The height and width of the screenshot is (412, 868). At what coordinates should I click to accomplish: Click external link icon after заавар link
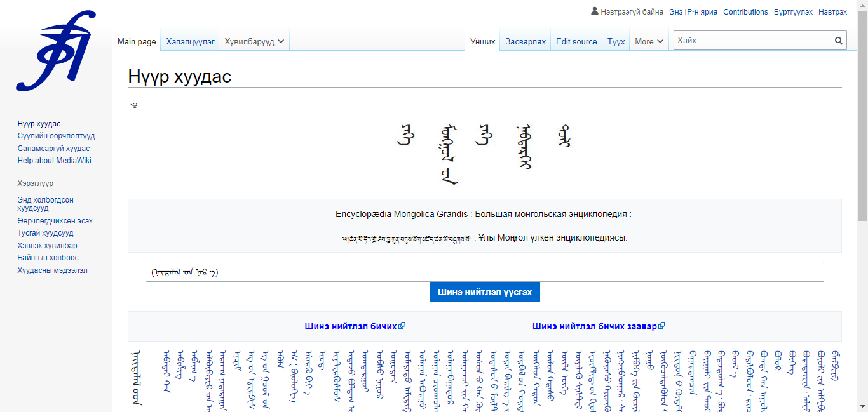[x=661, y=326]
